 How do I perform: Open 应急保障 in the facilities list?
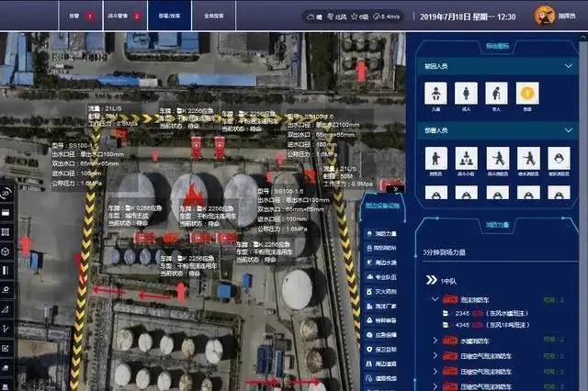(381, 335)
